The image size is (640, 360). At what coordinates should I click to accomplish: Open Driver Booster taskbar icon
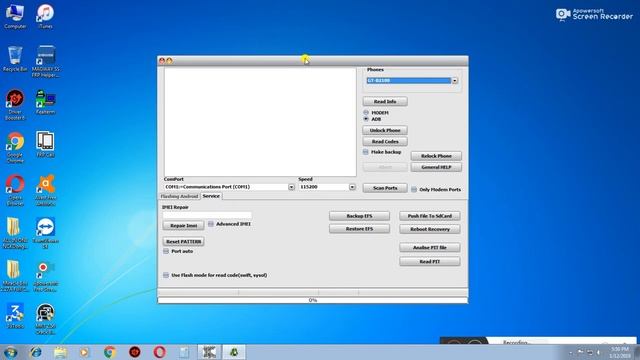(x=135, y=352)
